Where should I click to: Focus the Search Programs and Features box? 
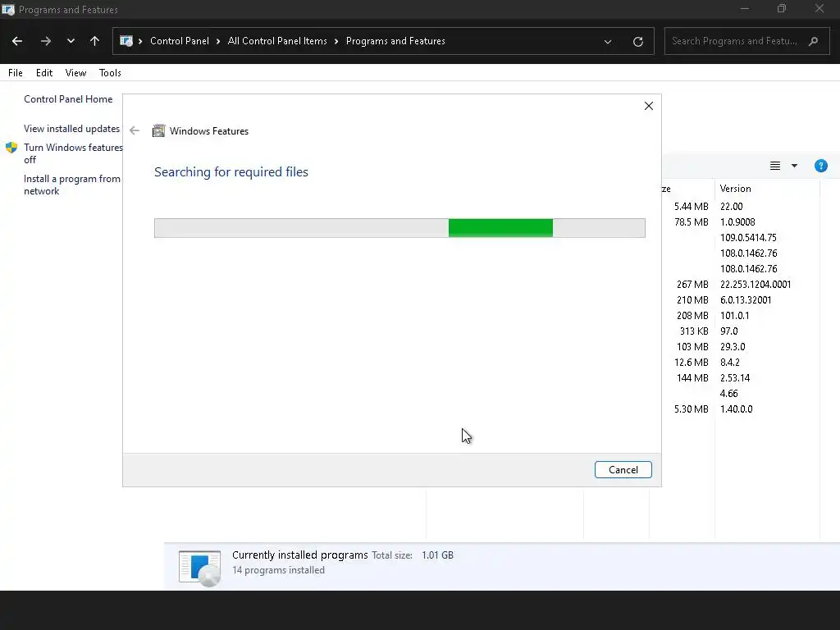[746, 41]
